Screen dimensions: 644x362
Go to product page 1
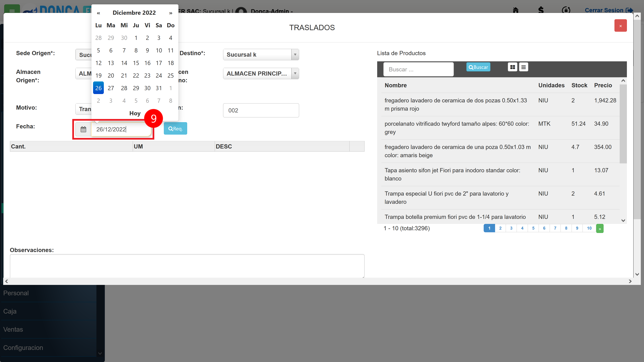click(x=489, y=228)
